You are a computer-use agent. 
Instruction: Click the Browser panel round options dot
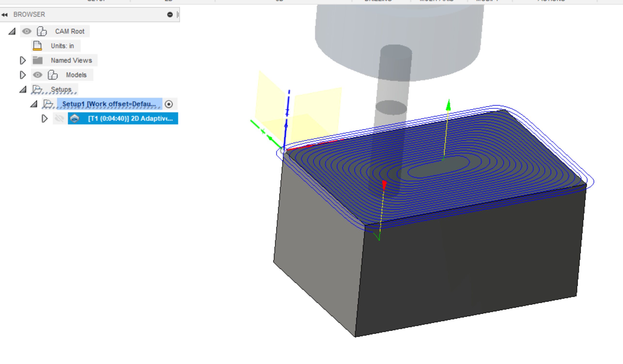pyautogui.click(x=170, y=15)
